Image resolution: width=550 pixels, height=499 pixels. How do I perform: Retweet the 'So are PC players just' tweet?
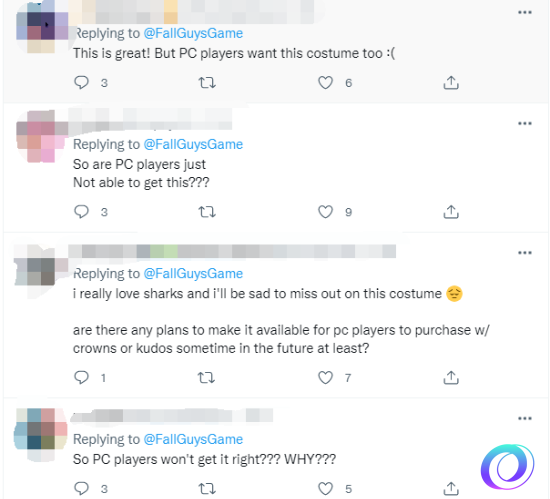[x=207, y=212]
